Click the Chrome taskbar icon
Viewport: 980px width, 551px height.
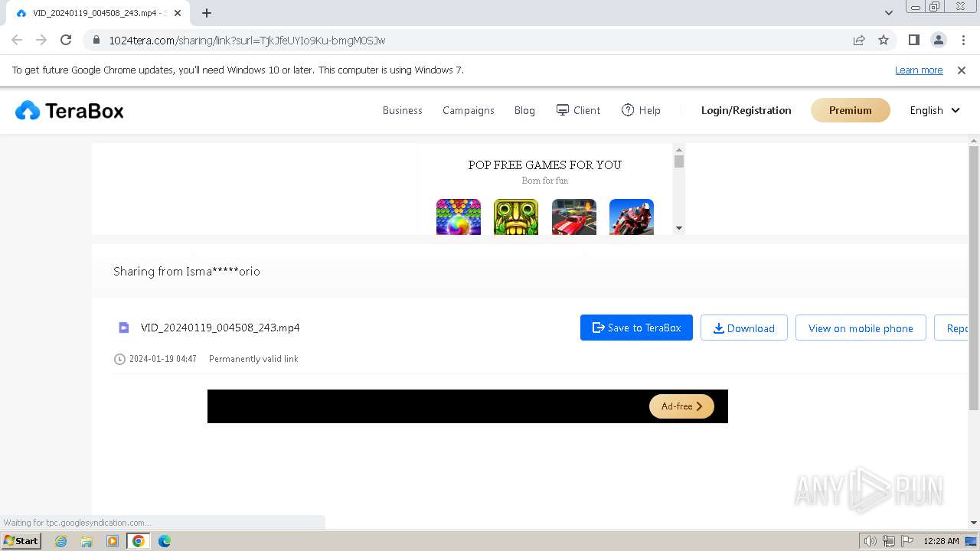[x=138, y=540]
